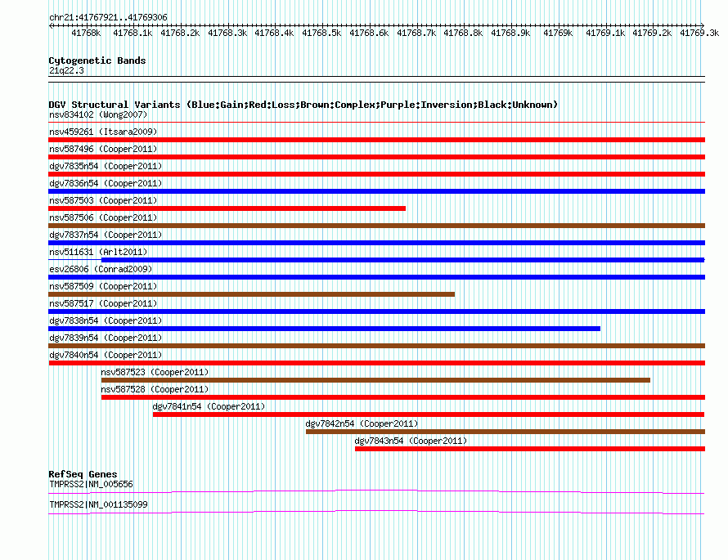The height and width of the screenshot is (560, 728).
Task: Open variant dgv7835n54 (Cooper2011) label
Action: coord(106,166)
